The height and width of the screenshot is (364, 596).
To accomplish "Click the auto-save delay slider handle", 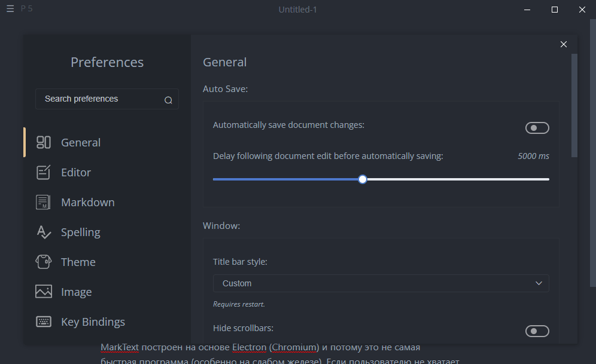I will coord(363,179).
